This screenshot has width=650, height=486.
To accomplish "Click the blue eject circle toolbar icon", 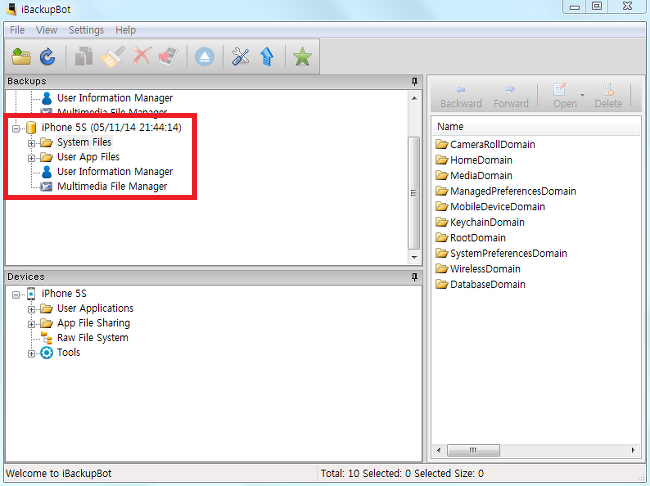I will coord(205,57).
